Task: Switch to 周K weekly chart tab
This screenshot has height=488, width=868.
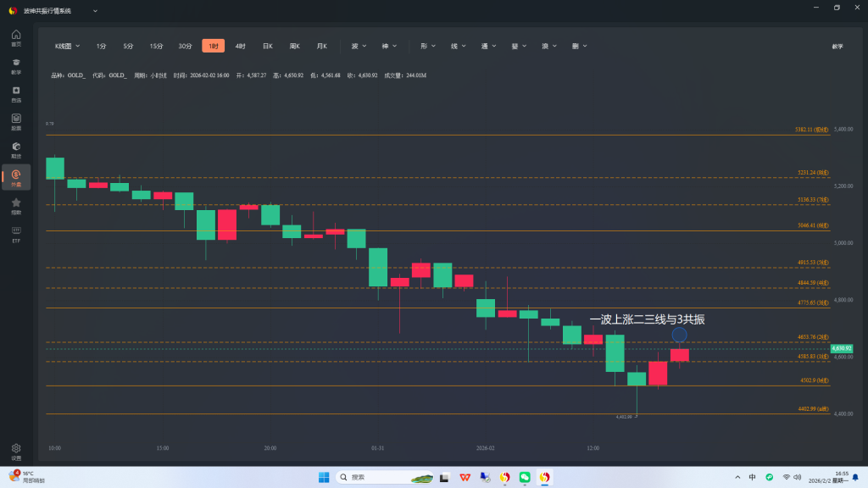Action: (294, 46)
